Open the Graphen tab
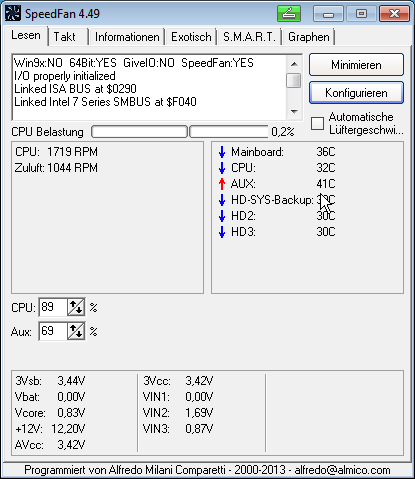Screen dimensions: 415x479 click(309, 37)
